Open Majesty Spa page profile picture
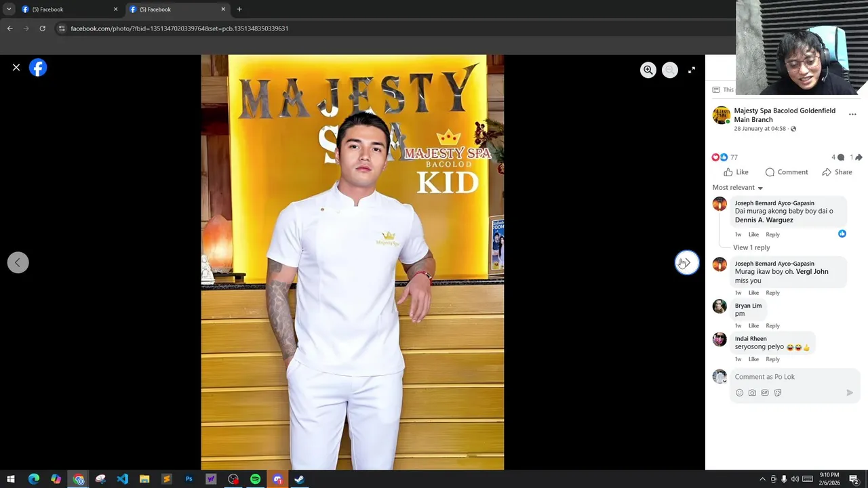 pos(721,115)
